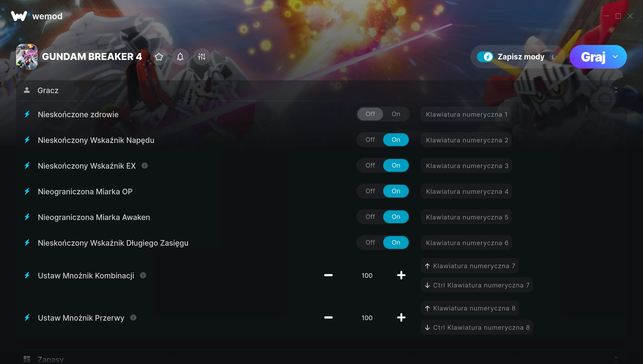
Task: Collapse the Gracz section
Action: pyautogui.click(x=616, y=90)
